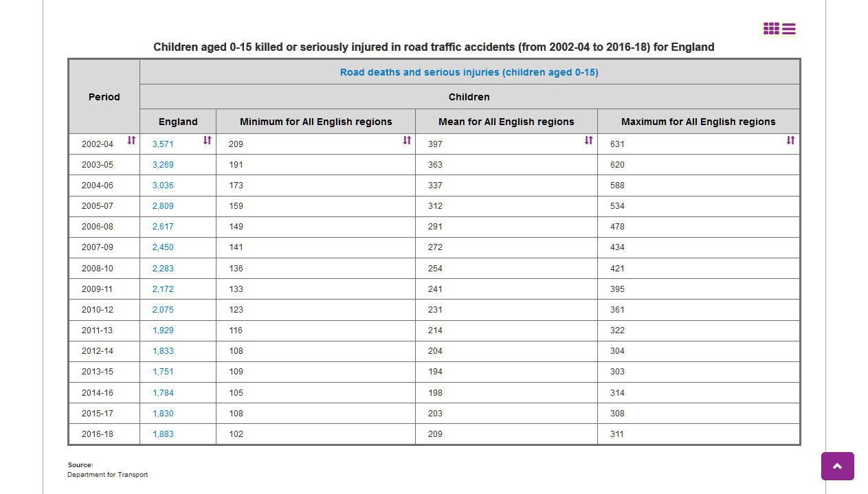Select the 2014-16 period row cell
Image resolution: width=868 pixels, height=494 pixels.
click(x=98, y=393)
